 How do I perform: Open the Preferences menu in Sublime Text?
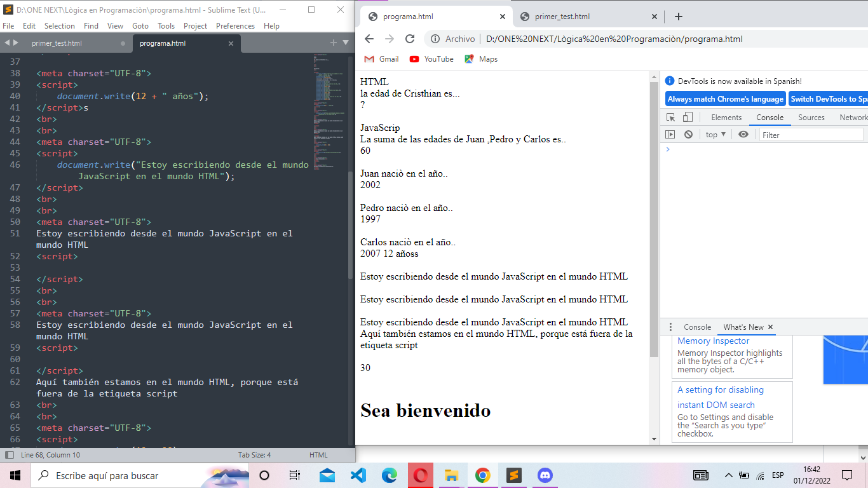coord(235,26)
